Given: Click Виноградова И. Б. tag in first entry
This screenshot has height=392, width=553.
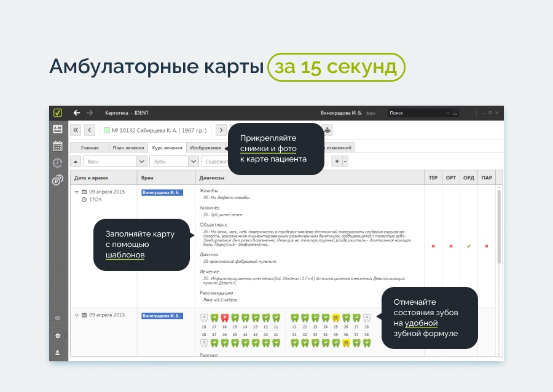Looking at the screenshot, I should click(x=162, y=192).
